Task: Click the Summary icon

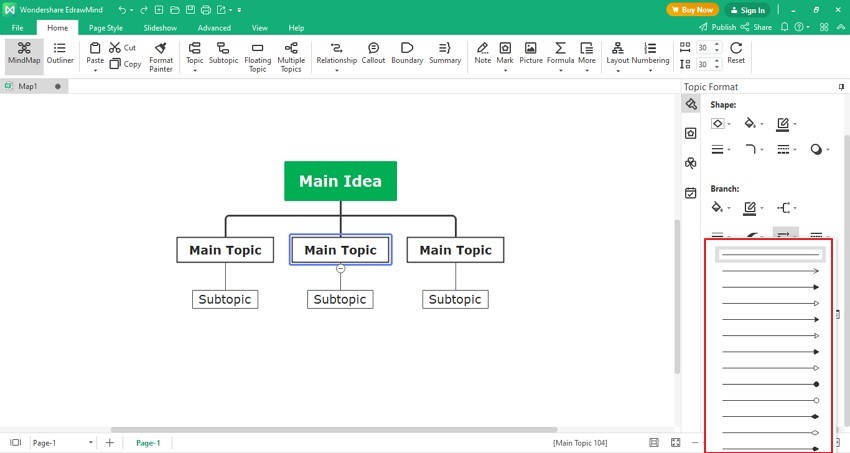Action: 445,53
